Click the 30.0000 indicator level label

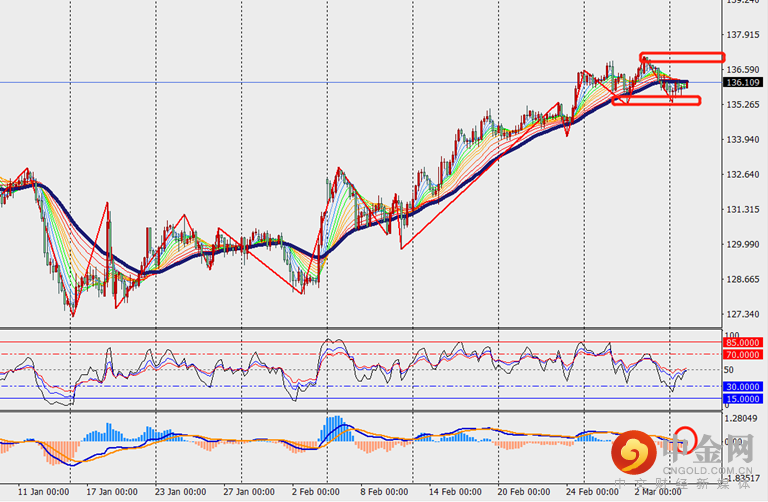[x=745, y=386]
